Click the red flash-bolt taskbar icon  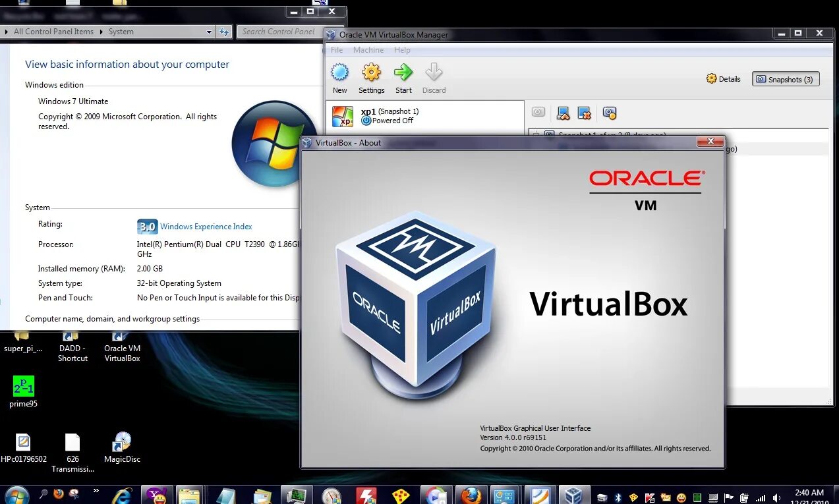point(366,495)
